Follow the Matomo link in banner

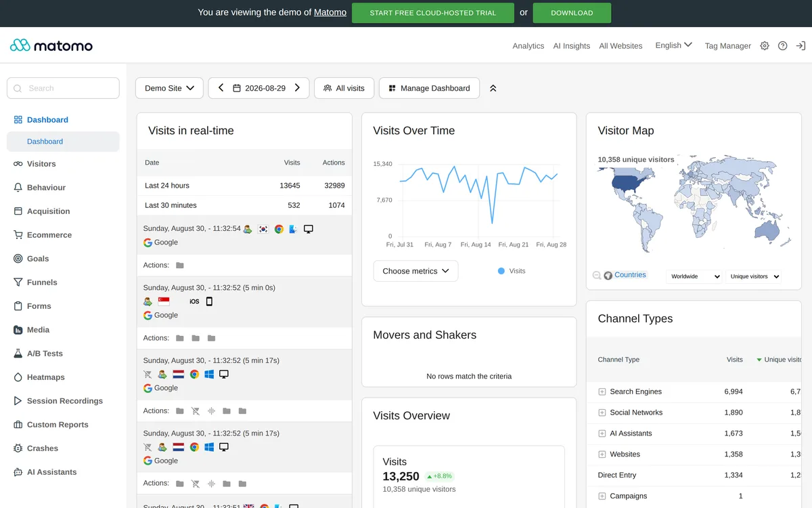click(x=330, y=12)
